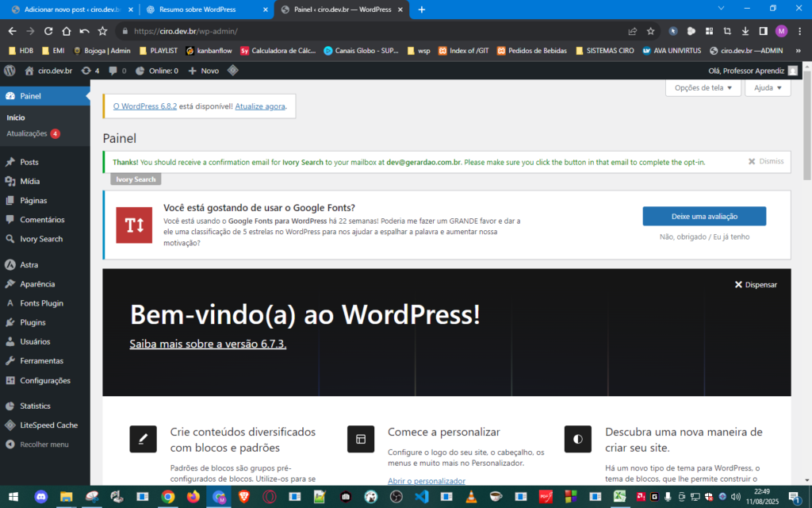
Task: Click the updates counter icon in admin bar
Action: (x=90, y=71)
